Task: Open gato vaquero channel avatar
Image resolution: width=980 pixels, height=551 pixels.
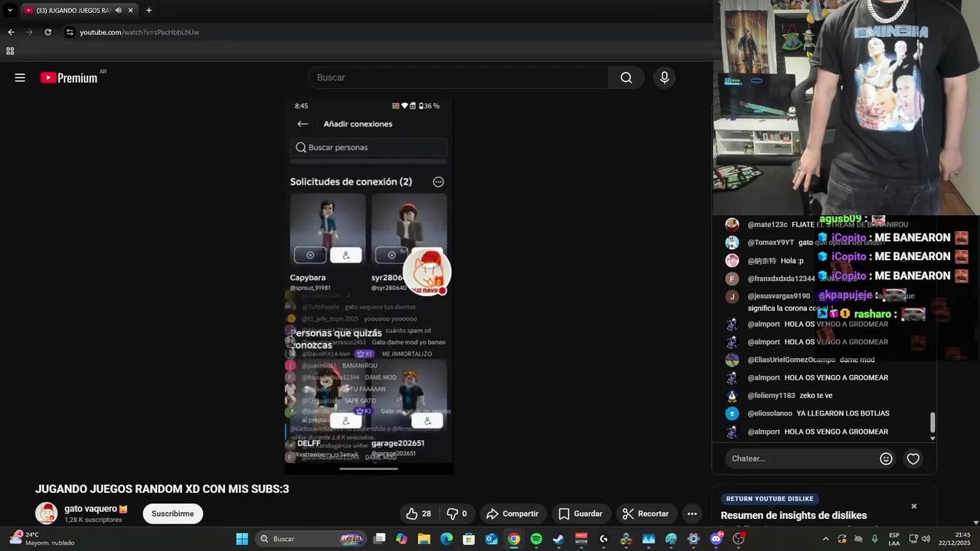Action: [x=47, y=514]
